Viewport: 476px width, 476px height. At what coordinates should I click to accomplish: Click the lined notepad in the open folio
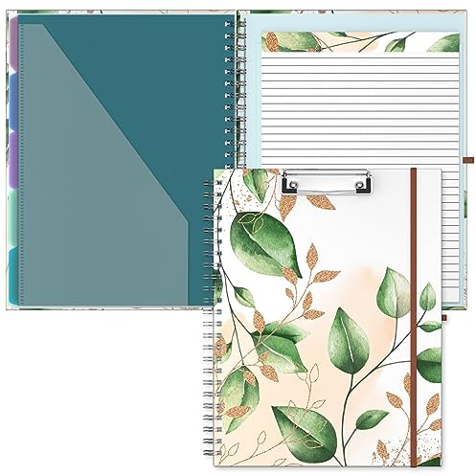pyautogui.click(x=360, y=166)
